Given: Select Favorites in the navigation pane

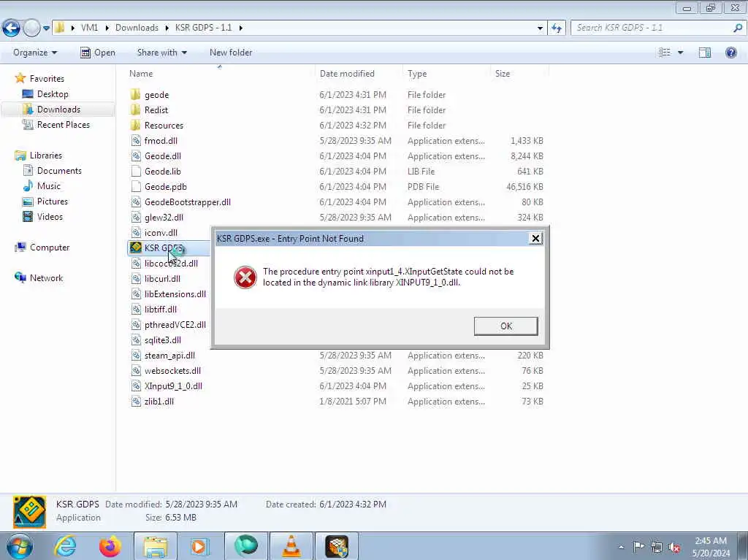Looking at the screenshot, I should pos(47,79).
